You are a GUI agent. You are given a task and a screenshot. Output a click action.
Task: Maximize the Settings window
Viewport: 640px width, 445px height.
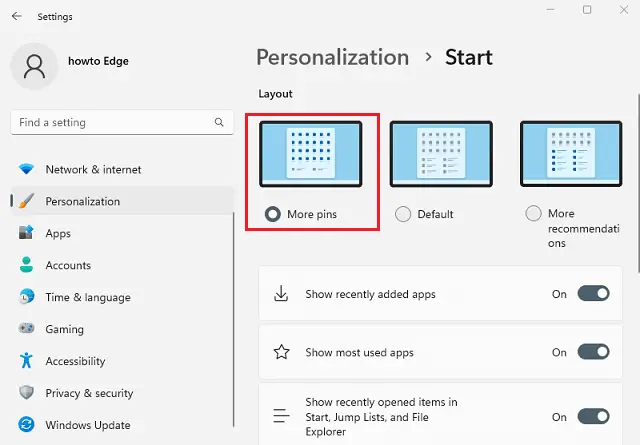587,9
